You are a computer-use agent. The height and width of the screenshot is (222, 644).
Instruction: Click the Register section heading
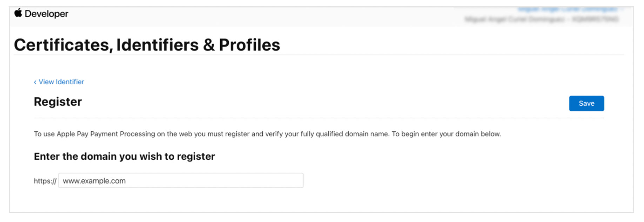[x=58, y=102]
